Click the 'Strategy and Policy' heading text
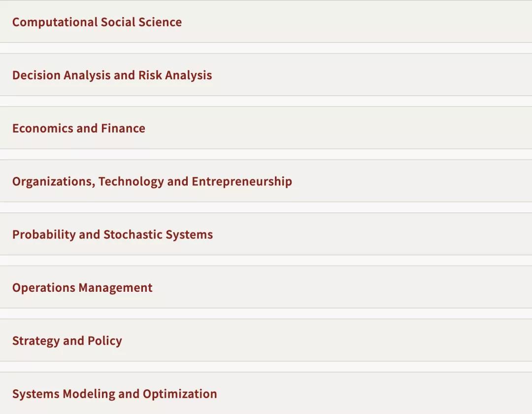532x414 pixels. (x=67, y=341)
